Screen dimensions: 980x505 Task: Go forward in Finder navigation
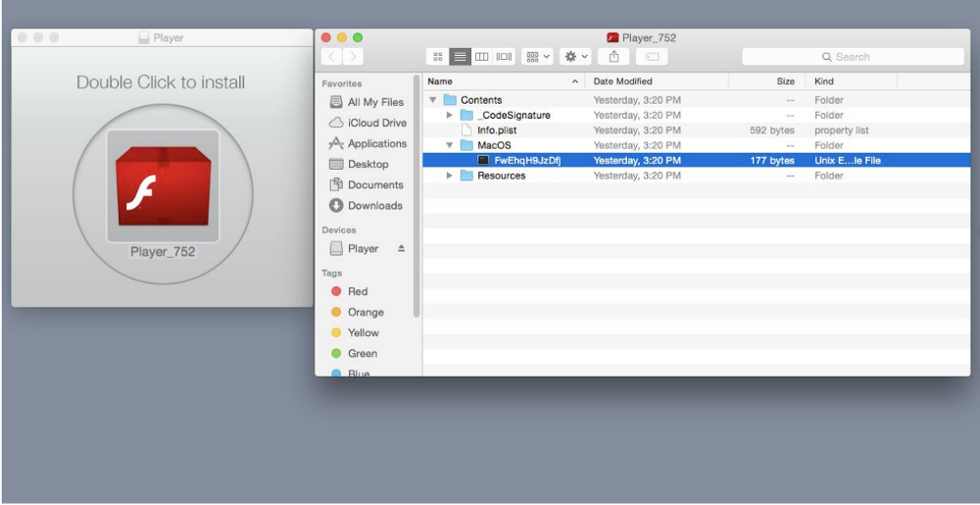click(353, 57)
